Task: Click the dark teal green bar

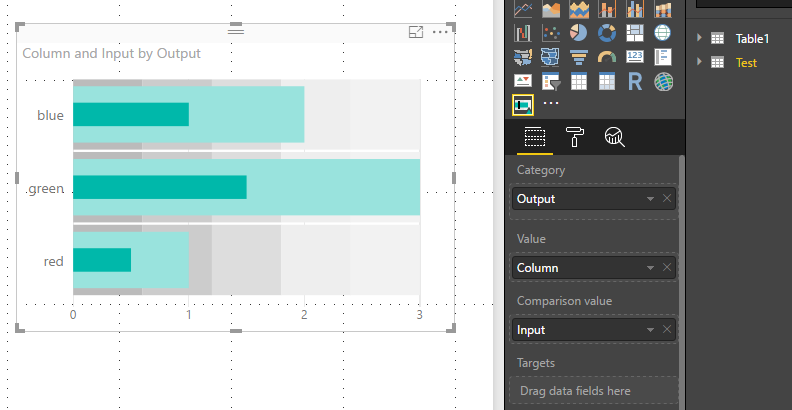Action: click(x=160, y=187)
